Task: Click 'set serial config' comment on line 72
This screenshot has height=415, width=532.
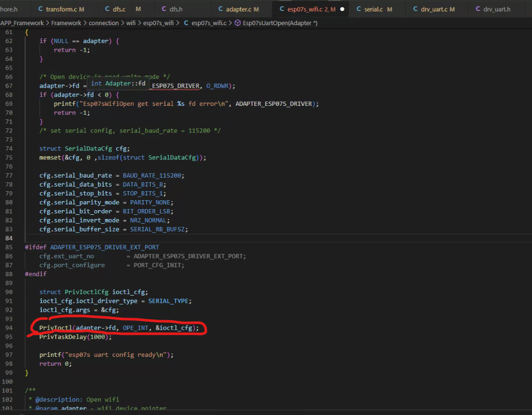Action: pos(130,130)
